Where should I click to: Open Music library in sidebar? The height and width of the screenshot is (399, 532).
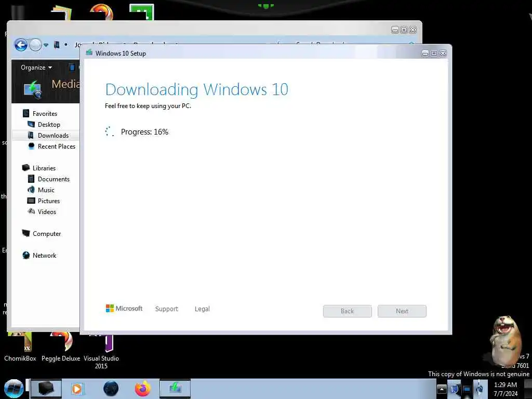(46, 190)
